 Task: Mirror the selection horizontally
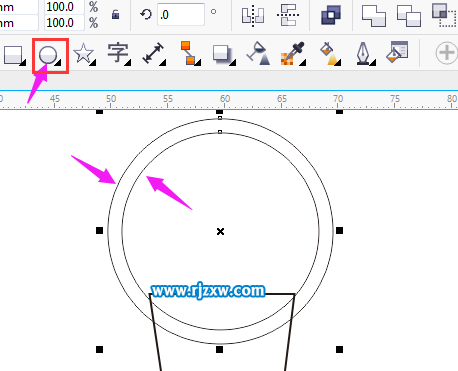pyautogui.click(x=253, y=15)
